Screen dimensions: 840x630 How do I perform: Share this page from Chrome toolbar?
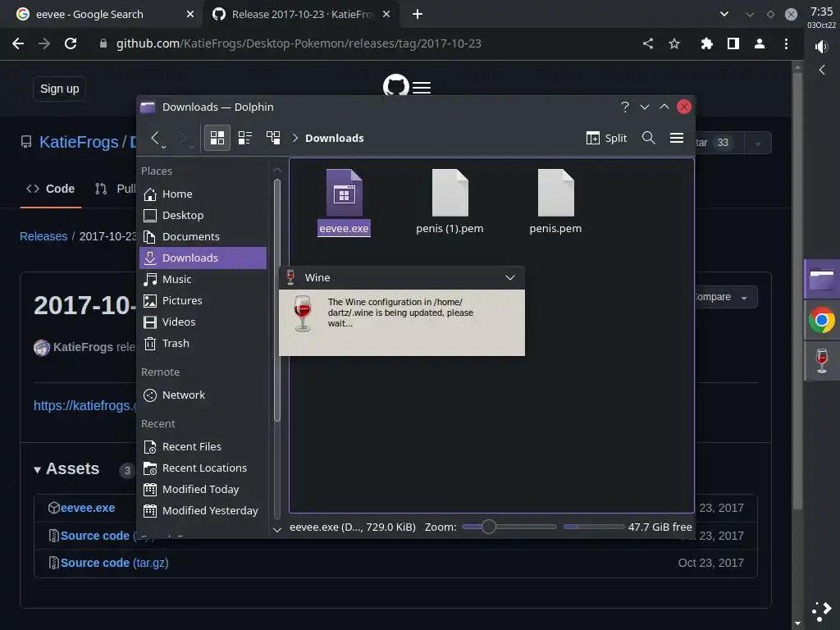[648, 44]
